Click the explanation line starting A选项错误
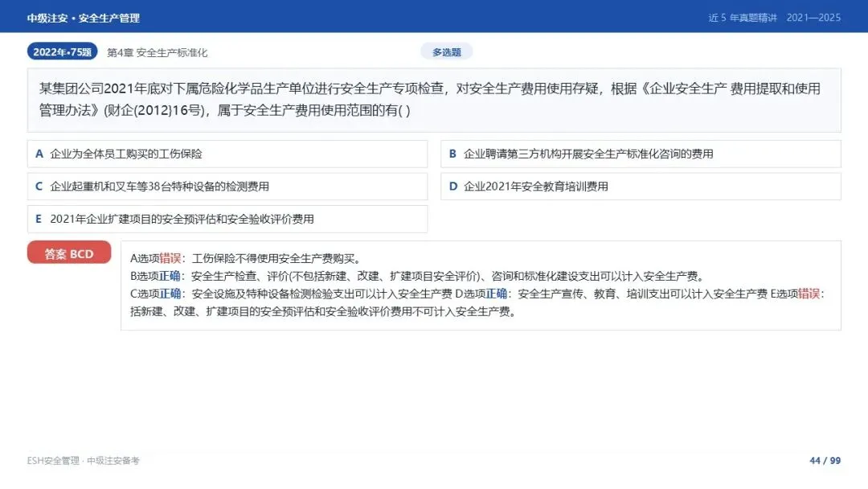Screen dimensions: 868x489 pyautogui.click(x=247, y=259)
